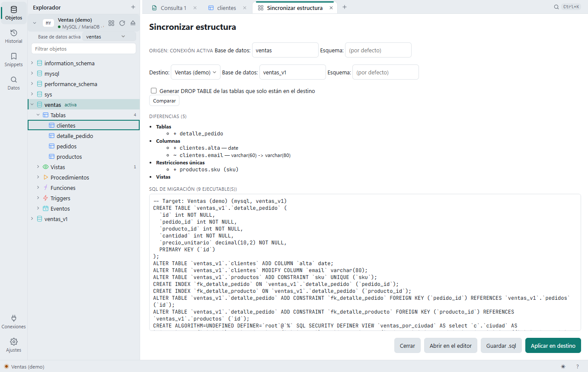Close the Sincronizar estructura tab
This screenshot has width=588, height=372.
[331, 8]
